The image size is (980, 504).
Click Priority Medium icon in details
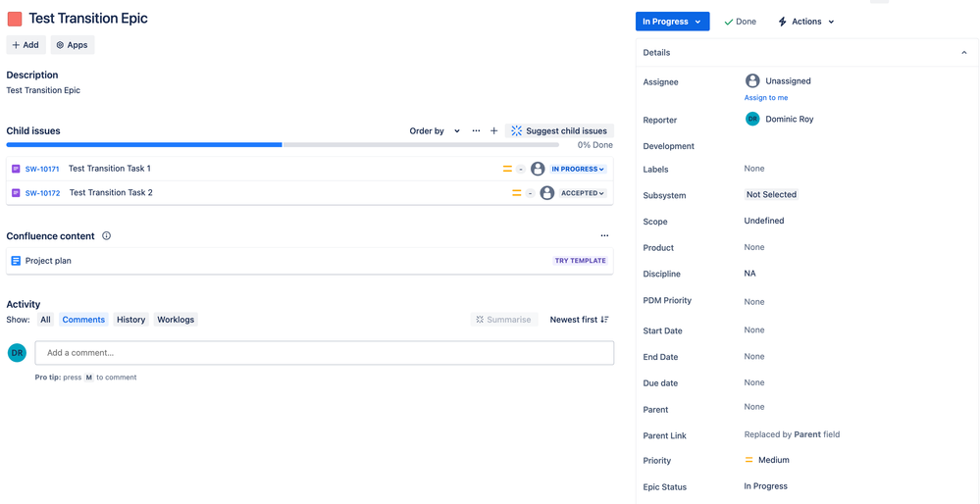coord(748,460)
